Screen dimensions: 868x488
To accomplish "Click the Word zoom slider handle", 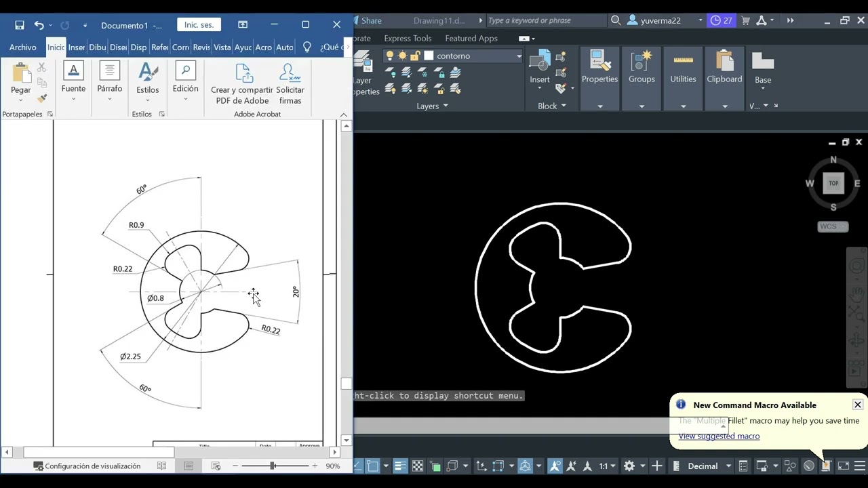I will [x=273, y=466].
